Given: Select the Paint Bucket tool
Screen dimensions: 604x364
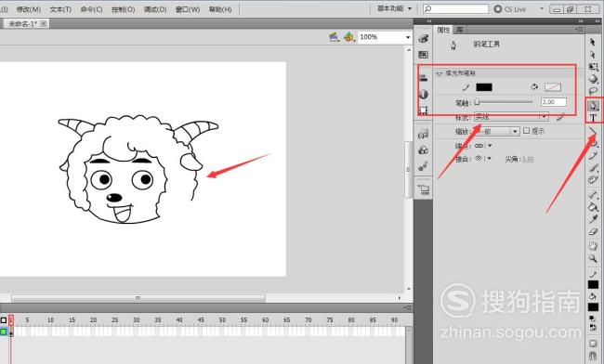Looking at the screenshot, I should pyautogui.click(x=593, y=207).
